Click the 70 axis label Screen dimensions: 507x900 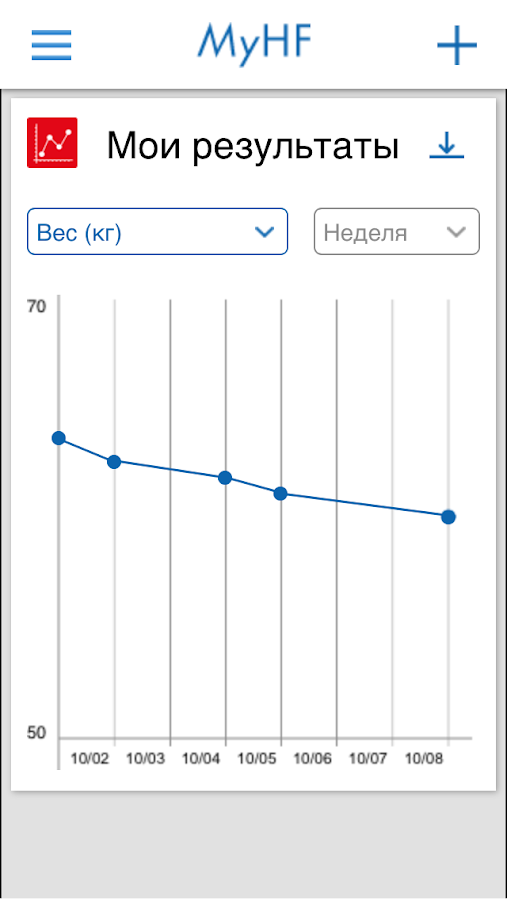click(x=36, y=307)
